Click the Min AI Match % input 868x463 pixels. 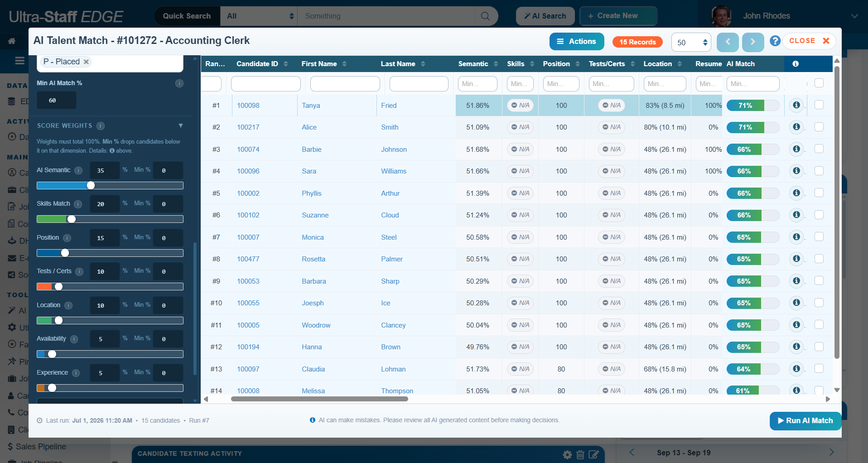(x=57, y=100)
